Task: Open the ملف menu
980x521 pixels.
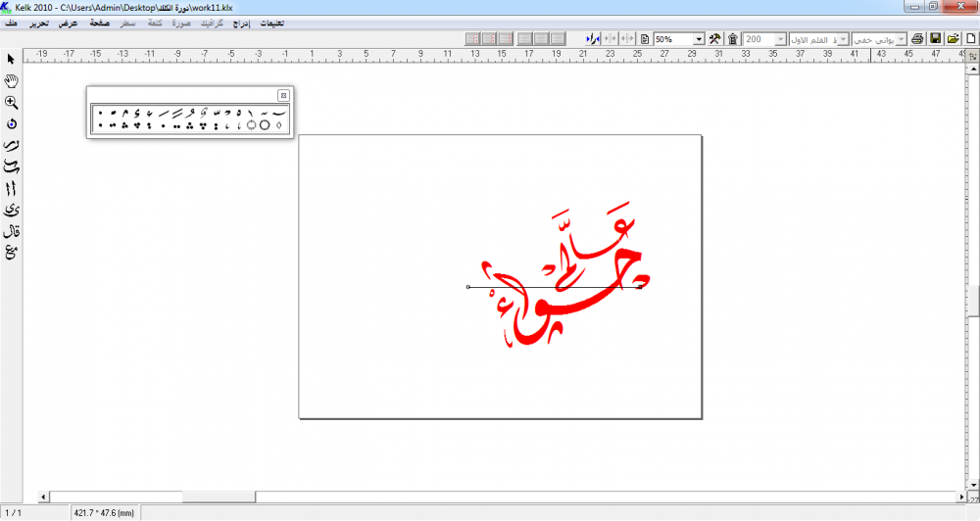Action: [x=11, y=22]
